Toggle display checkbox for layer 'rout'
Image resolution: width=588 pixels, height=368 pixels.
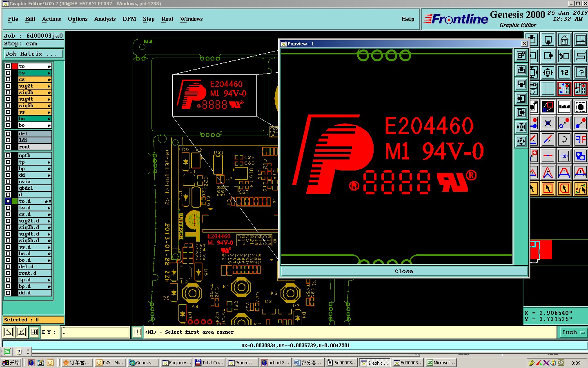pyautogui.click(x=8, y=147)
